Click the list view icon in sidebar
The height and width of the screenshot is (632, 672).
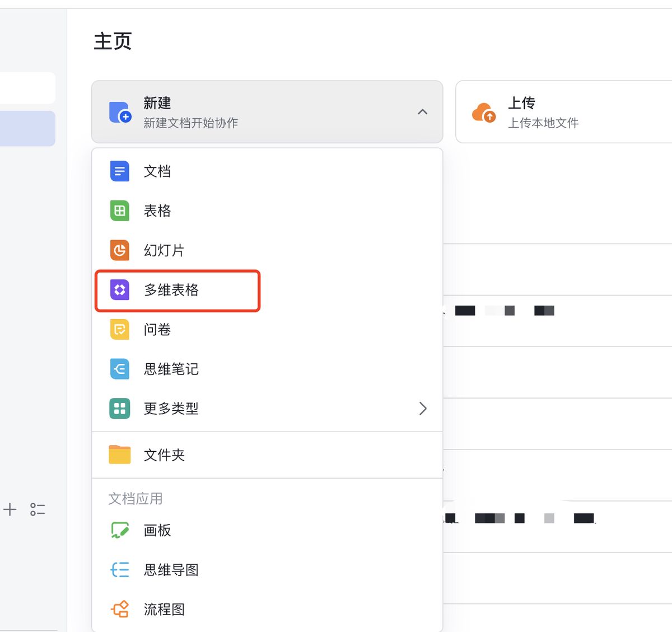point(38,509)
